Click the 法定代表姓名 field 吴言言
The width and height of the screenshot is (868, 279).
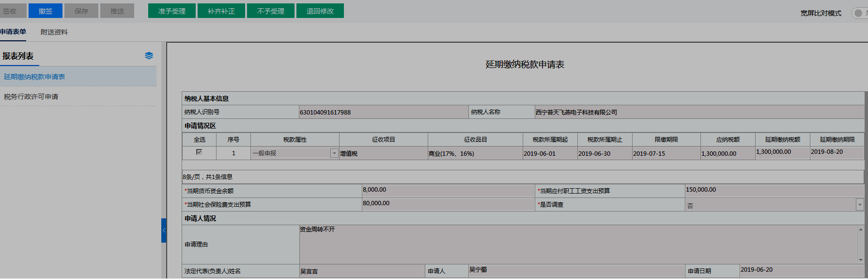point(362,271)
